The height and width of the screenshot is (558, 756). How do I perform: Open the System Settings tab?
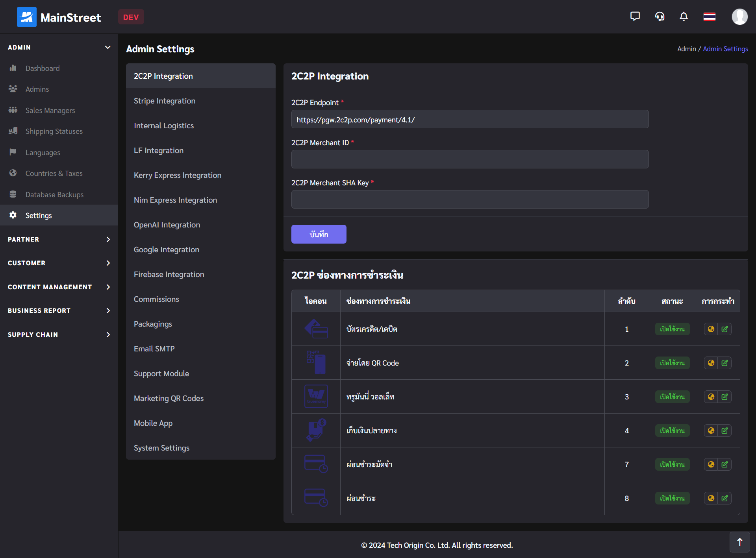[x=201, y=448]
